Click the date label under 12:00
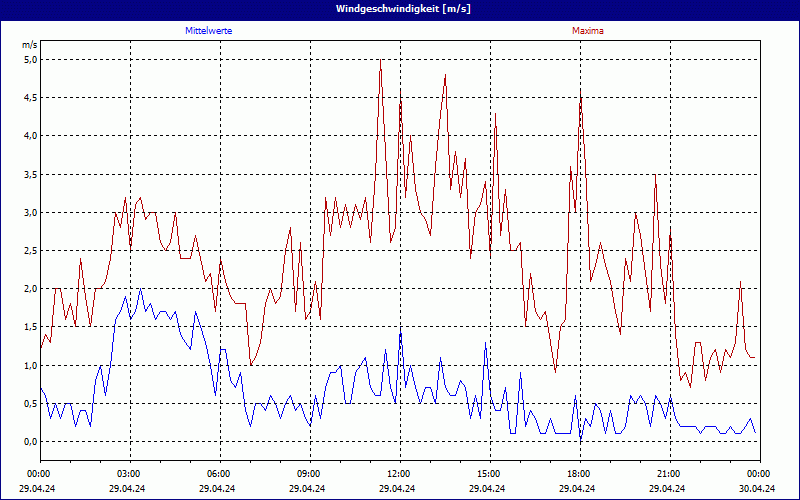800x500 pixels. tap(397, 488)
